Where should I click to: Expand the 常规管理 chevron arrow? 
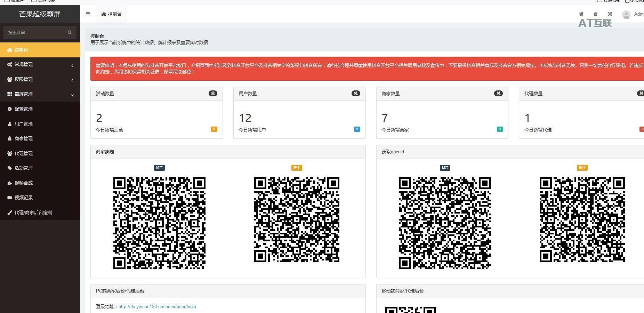point(72,65)
